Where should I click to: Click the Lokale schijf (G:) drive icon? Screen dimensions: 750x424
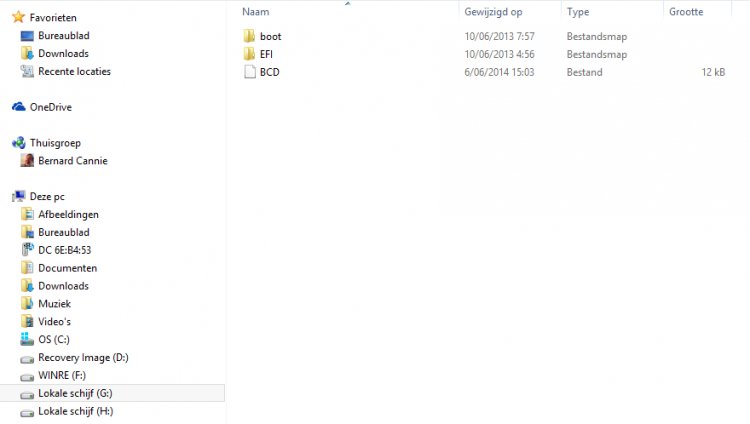tap(27, 395)
